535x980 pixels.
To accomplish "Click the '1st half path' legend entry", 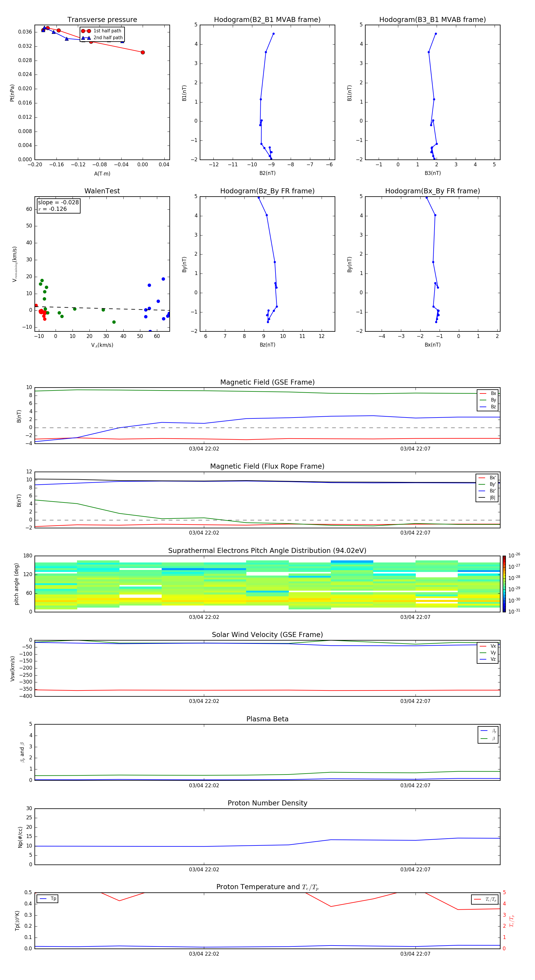I will click(x=102, y=31).
